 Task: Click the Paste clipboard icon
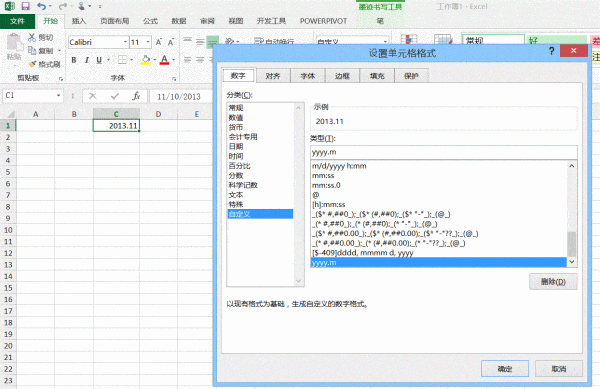pyautogui.click(x=14, y=43)
